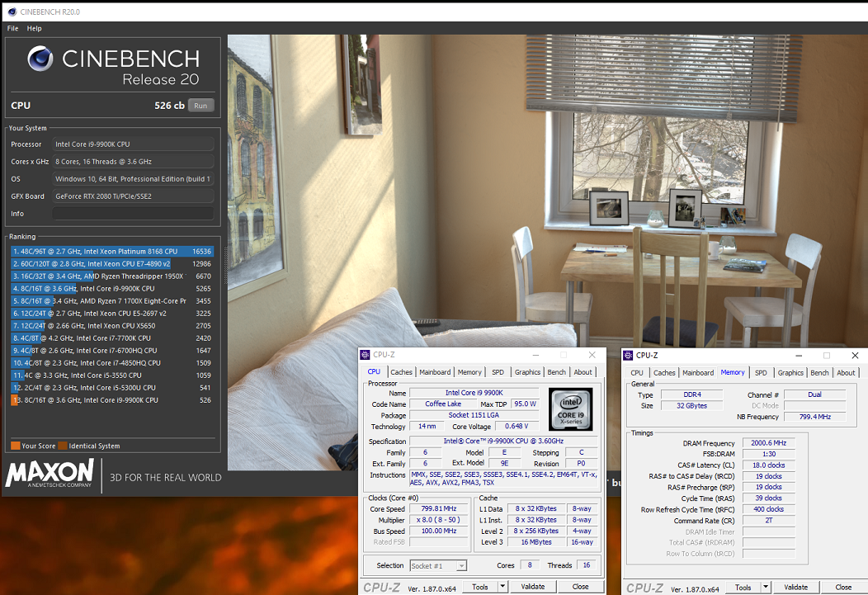Select ranking row Core i5-3550
868x595 pixels.
[112, 375]
